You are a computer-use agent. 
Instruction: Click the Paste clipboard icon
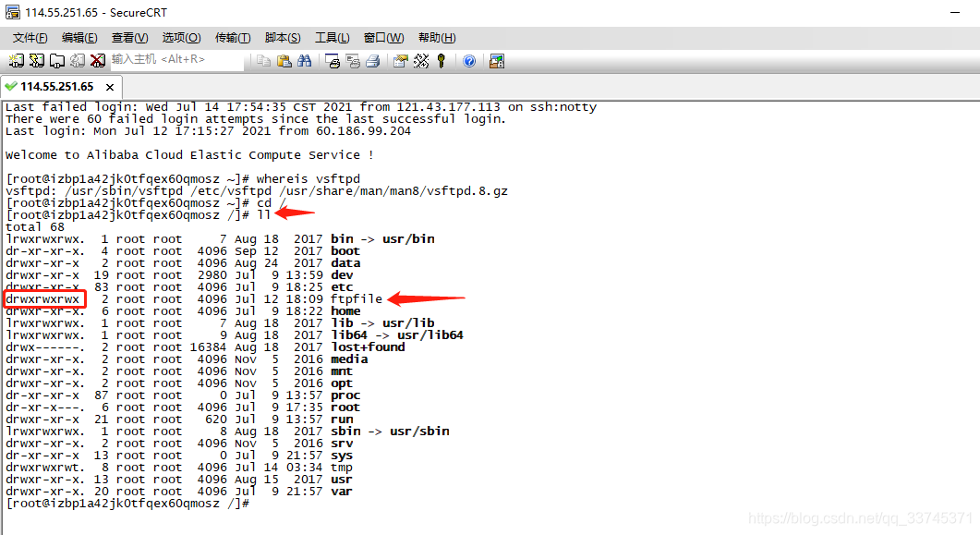coord(284,61)
